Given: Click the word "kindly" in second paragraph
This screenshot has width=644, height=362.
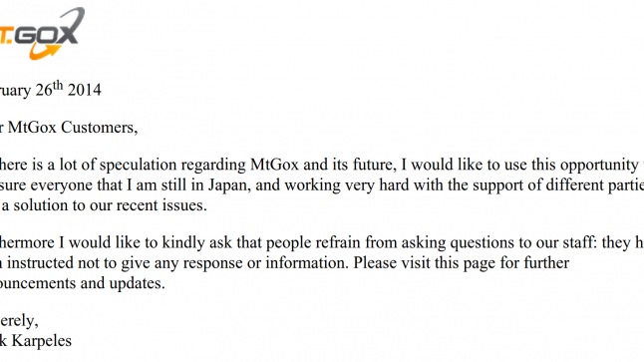Looking at the screenshot, I should pyautogui.click(x=183, y=243).
